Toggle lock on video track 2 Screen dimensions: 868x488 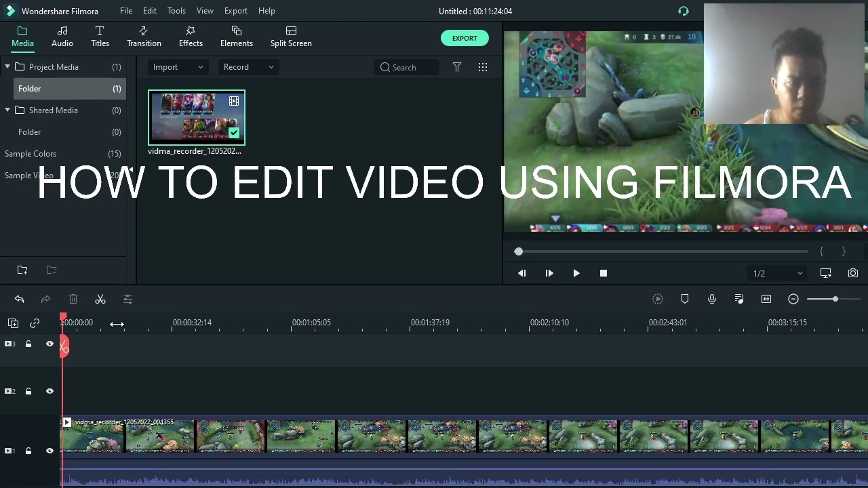[x=28, y=391]
